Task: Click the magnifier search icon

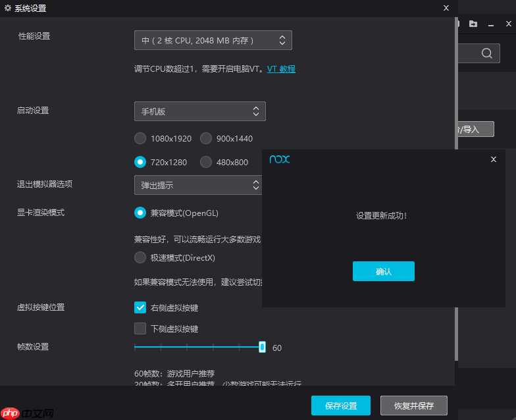Action: click(x=486, y=54)
